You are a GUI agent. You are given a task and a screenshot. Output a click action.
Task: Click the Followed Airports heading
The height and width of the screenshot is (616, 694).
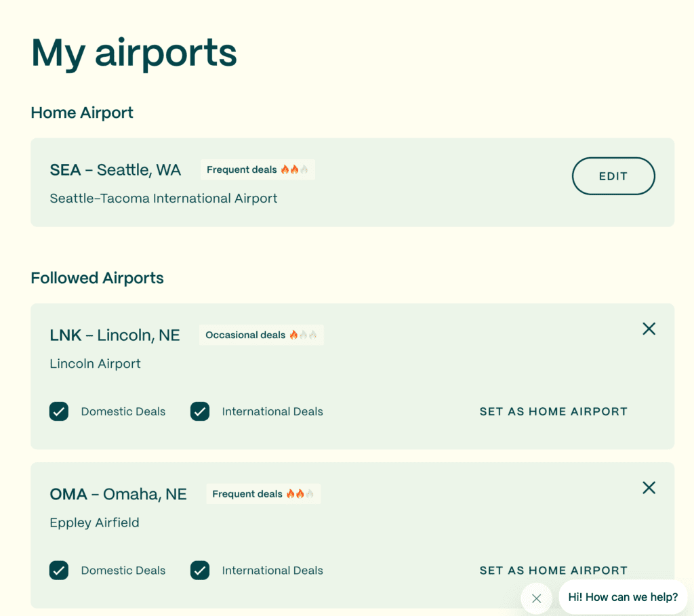[97, 278]
